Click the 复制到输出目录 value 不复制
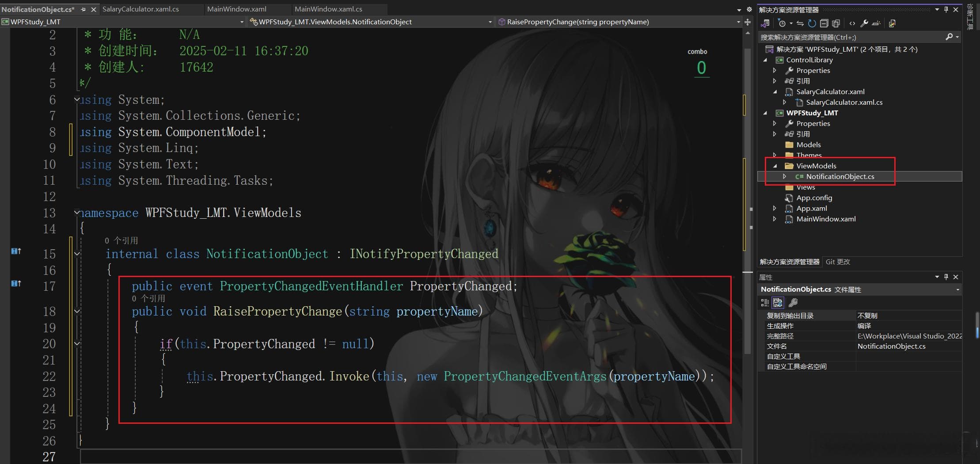Screen dimensions: 980x464 coord(867,316)
